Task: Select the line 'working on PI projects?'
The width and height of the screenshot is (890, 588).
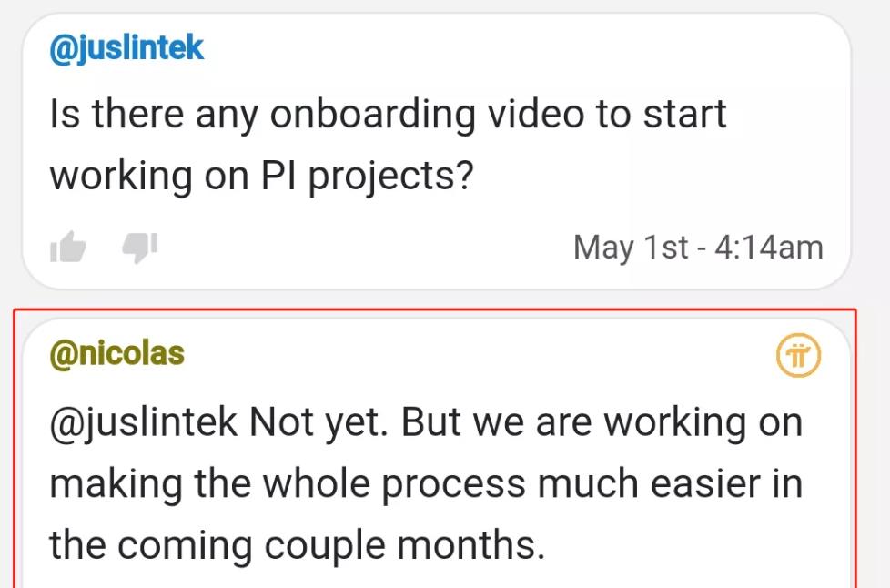Action: [262, 177]
